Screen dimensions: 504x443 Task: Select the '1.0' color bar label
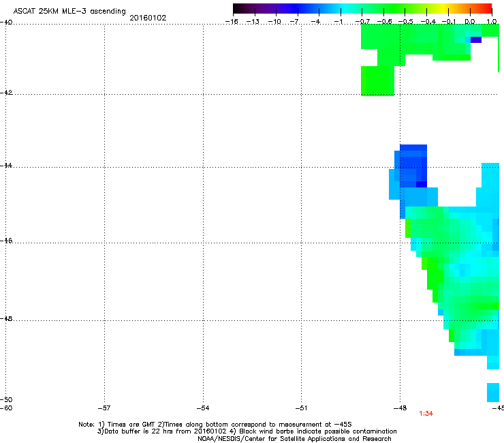click(492, 22)
